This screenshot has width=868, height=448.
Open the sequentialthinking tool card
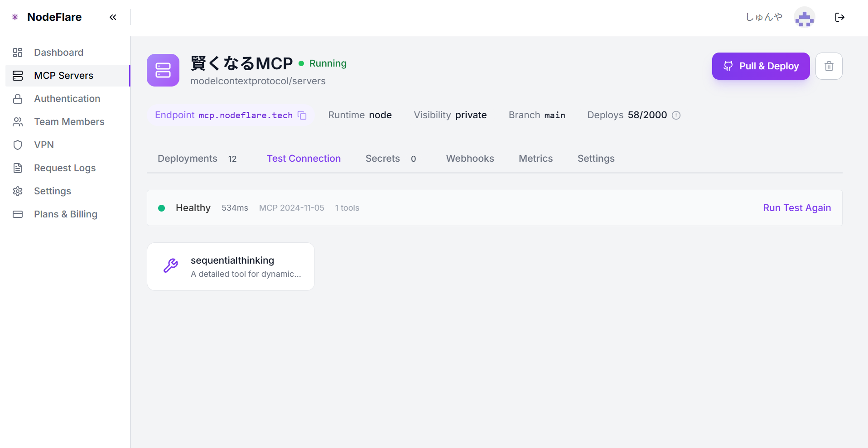(x=231, y=266)
